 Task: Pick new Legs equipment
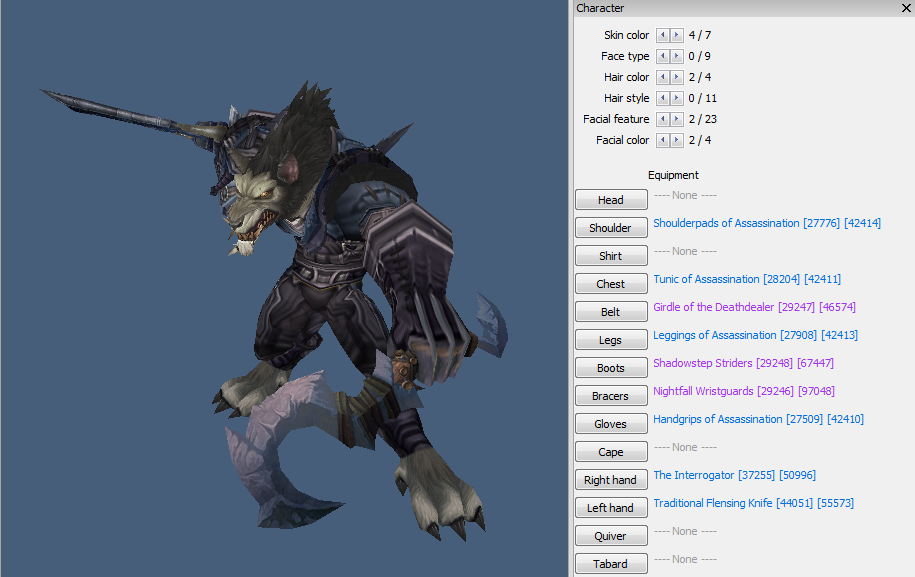(611, 340)
